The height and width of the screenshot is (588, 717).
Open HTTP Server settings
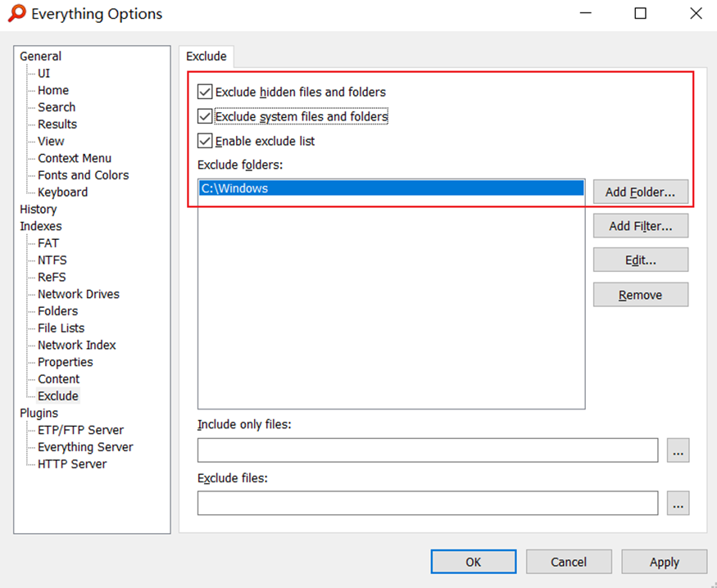pos(72,464)
